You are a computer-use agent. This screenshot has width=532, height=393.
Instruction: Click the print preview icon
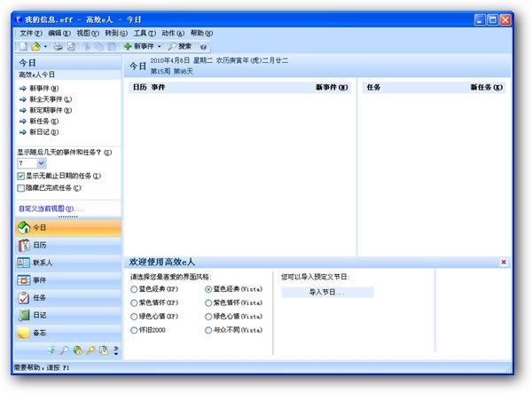71,46
